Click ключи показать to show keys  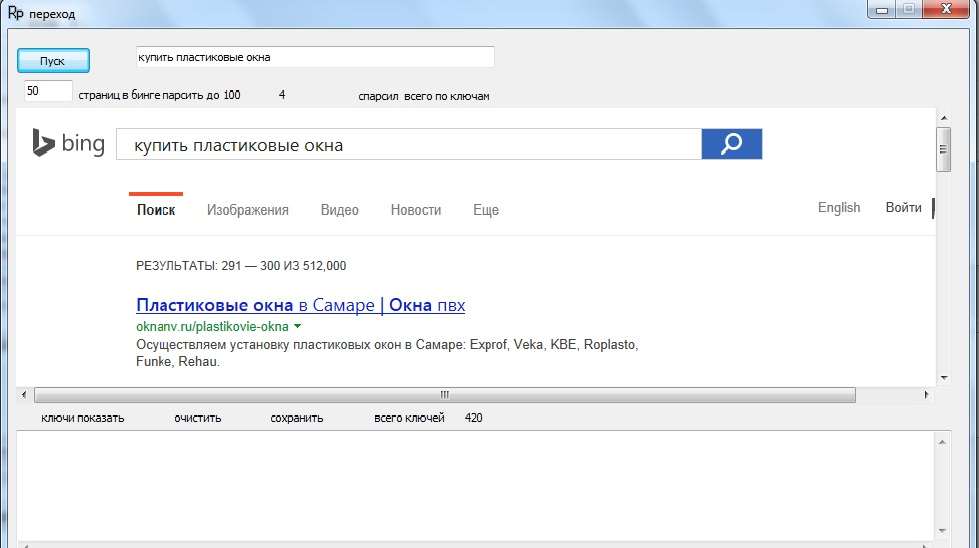coord(82,418)
